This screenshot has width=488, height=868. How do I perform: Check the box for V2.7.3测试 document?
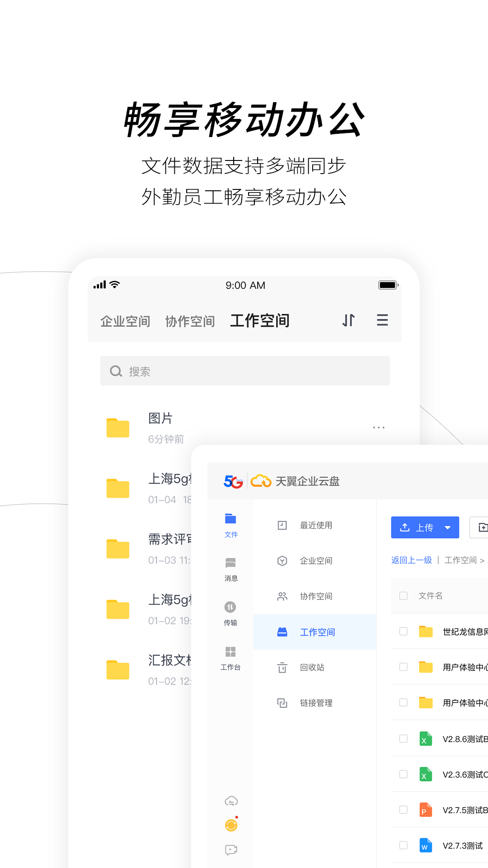click(404, 845)
